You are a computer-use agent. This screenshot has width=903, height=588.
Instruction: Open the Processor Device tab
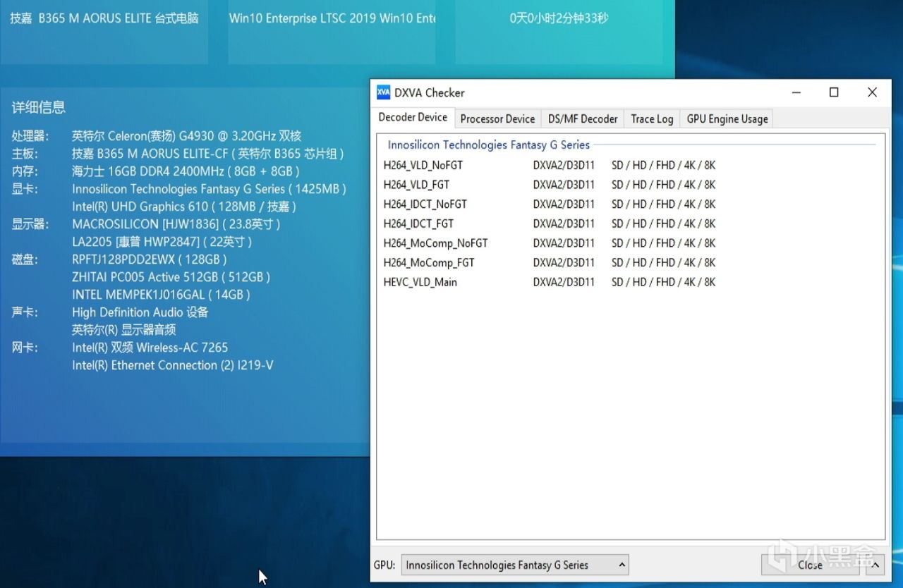(497, 119)
